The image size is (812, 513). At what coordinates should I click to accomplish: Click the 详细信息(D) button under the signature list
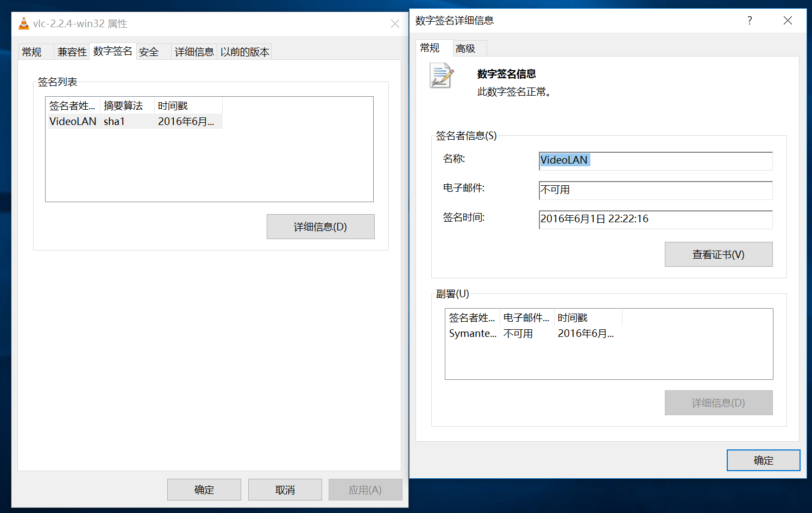[x=320, y=227]
